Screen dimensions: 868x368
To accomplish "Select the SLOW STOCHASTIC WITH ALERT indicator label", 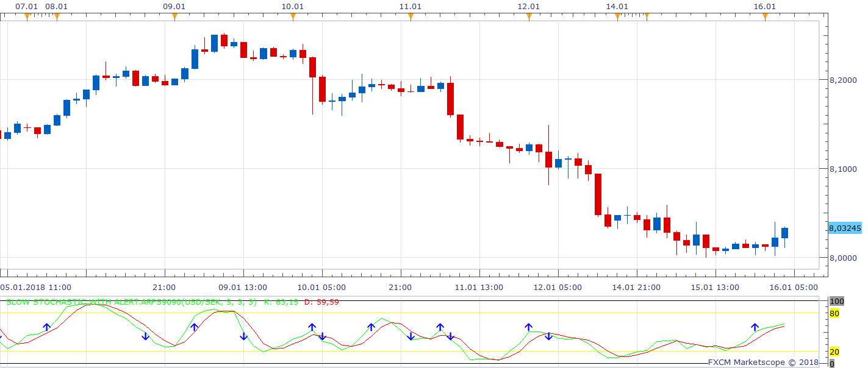I will pyautogui.click(x=131, y=302).
